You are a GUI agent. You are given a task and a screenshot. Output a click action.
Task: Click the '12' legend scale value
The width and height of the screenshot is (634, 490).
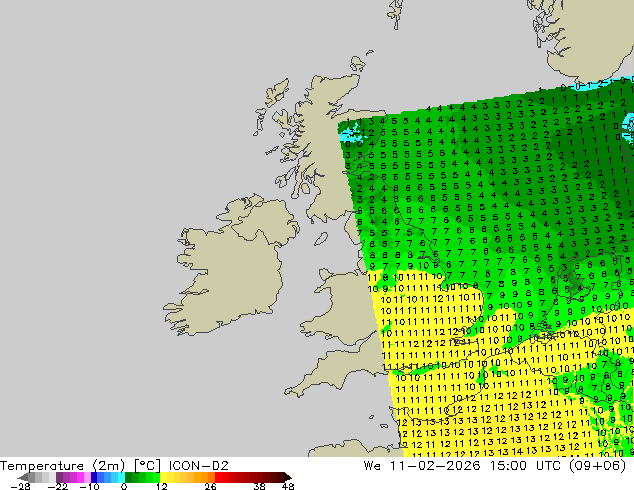[x=162, y=486]
